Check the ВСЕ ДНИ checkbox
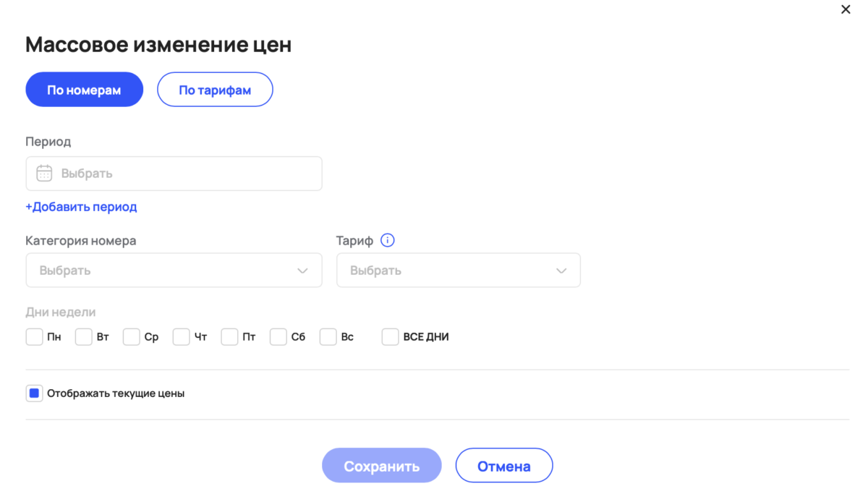Screen dimensions: 868x494 pyautogui.click(x=390, y=336)
